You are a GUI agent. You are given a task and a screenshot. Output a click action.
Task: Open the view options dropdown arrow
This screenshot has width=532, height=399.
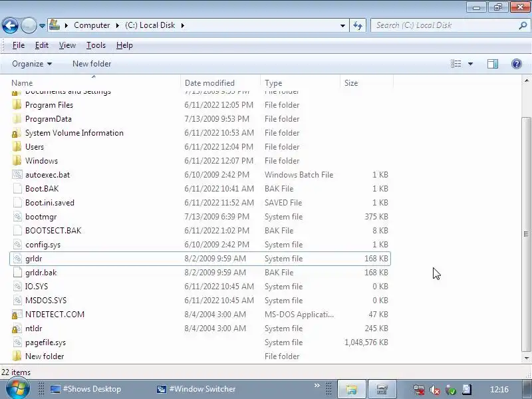pyautogui.click(x=470, y=64)
